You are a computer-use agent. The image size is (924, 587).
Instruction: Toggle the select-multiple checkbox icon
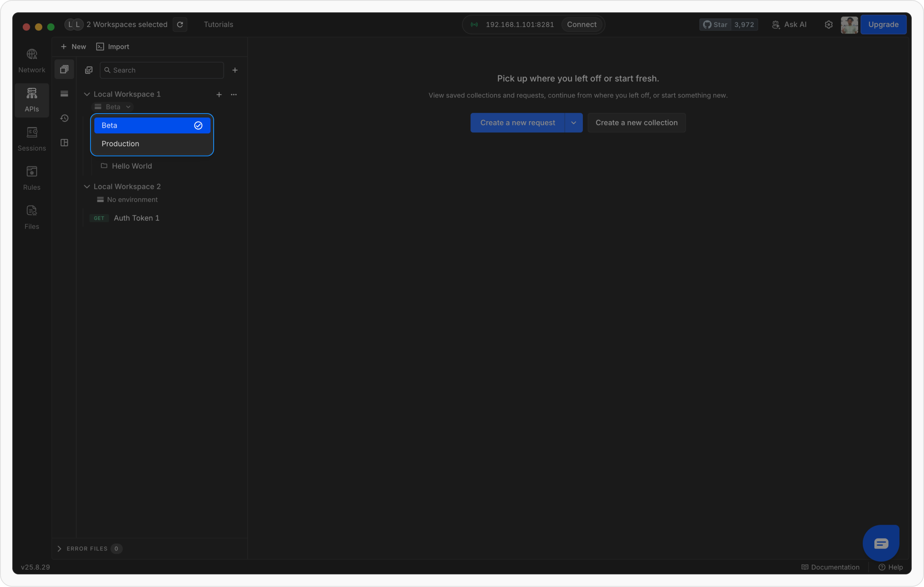tap(89, 70)
